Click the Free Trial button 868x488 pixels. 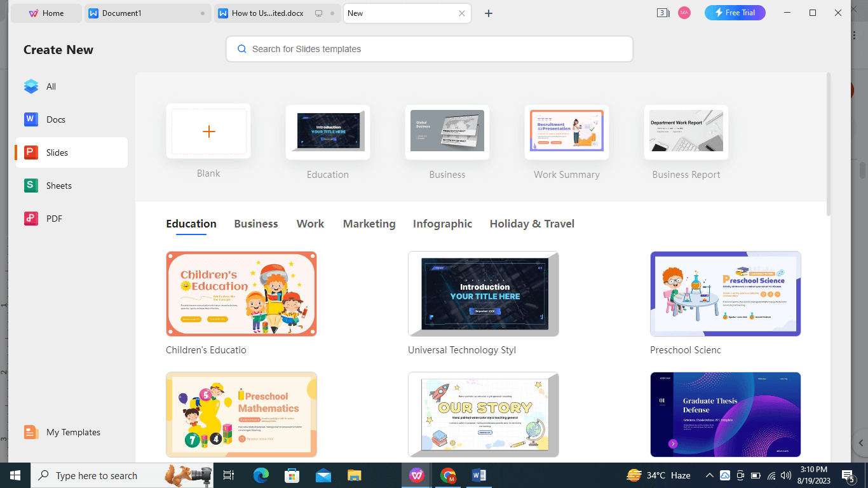click(735, 12)
